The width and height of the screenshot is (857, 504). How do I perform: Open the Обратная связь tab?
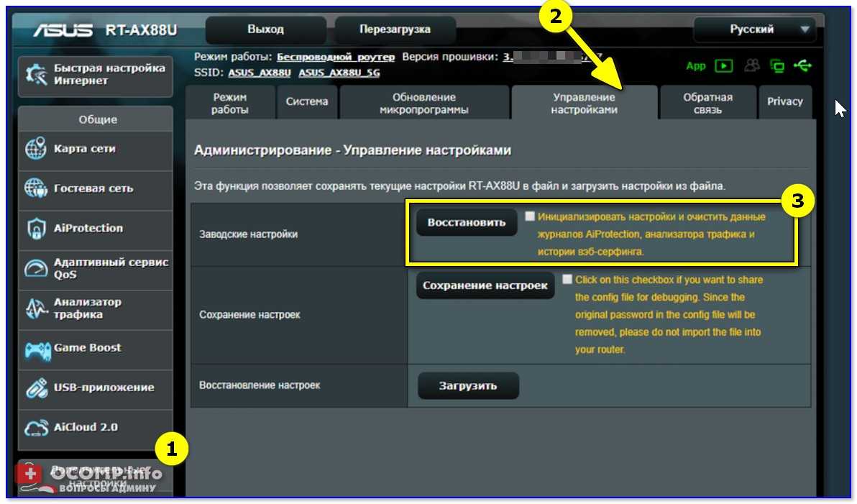707,103
